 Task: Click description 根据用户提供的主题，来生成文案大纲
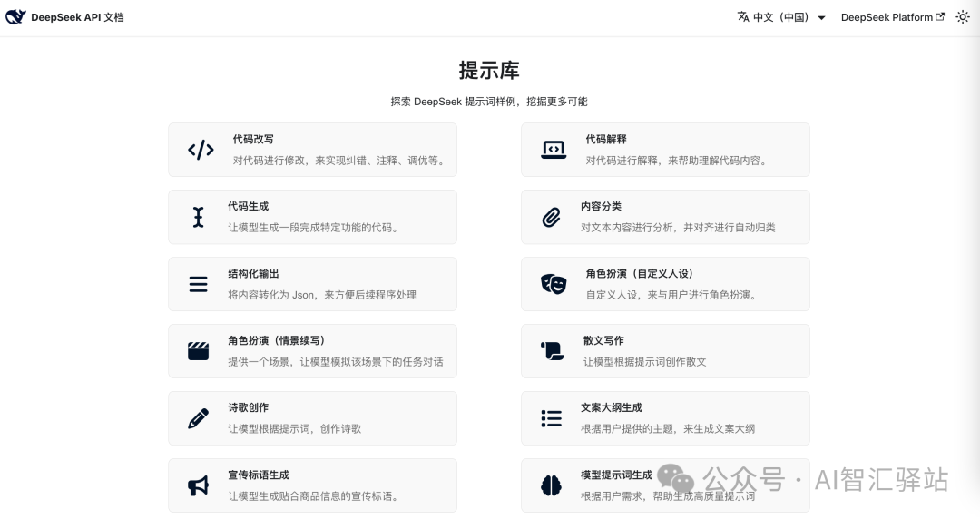668,429
